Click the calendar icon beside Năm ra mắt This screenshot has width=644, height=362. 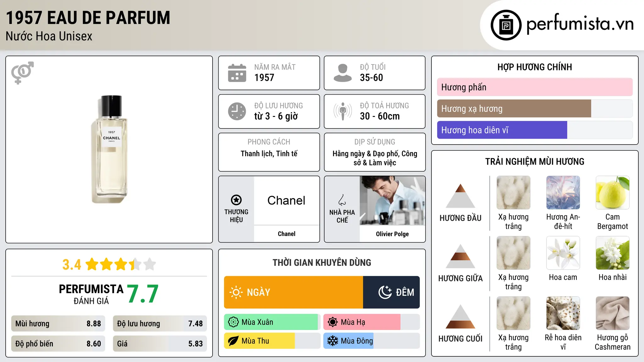[237, 73]
